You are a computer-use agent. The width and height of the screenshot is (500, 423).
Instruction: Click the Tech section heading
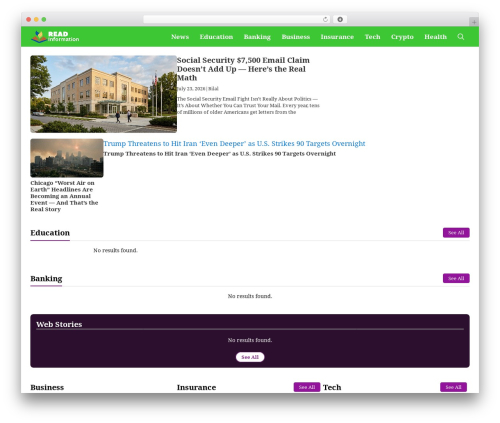(332, 387)
